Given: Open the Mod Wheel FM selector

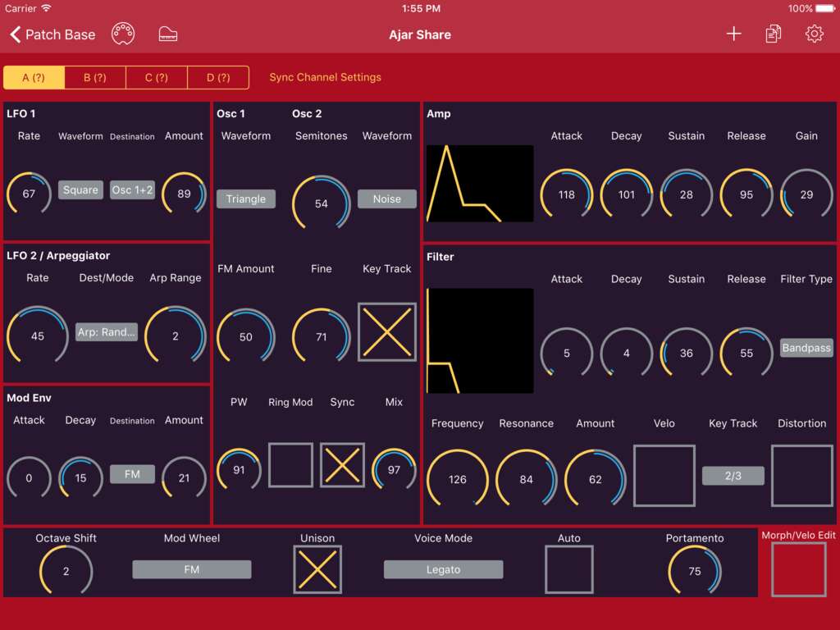Looking at the screenshot, I should click(192, 569).
